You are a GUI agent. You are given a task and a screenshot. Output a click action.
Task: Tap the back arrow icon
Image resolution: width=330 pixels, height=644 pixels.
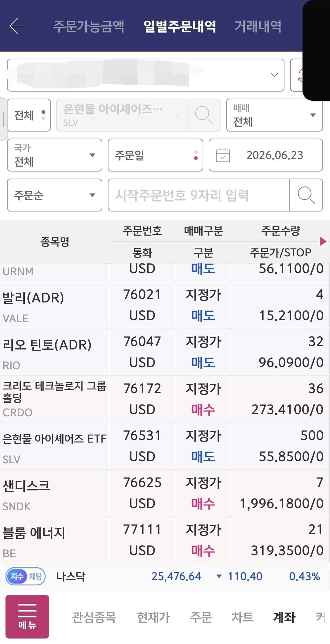(x=18, y=26)
